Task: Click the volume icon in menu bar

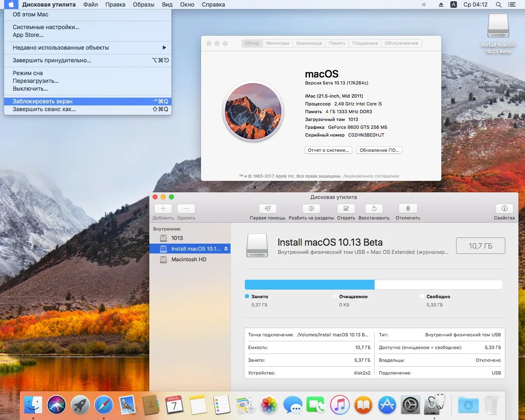Action: pyautogui.click(x=424, y=5)
